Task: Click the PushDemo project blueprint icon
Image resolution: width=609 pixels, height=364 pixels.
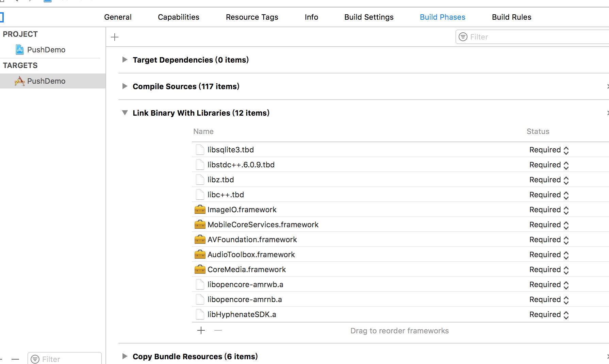Action: tap(20, 50)
